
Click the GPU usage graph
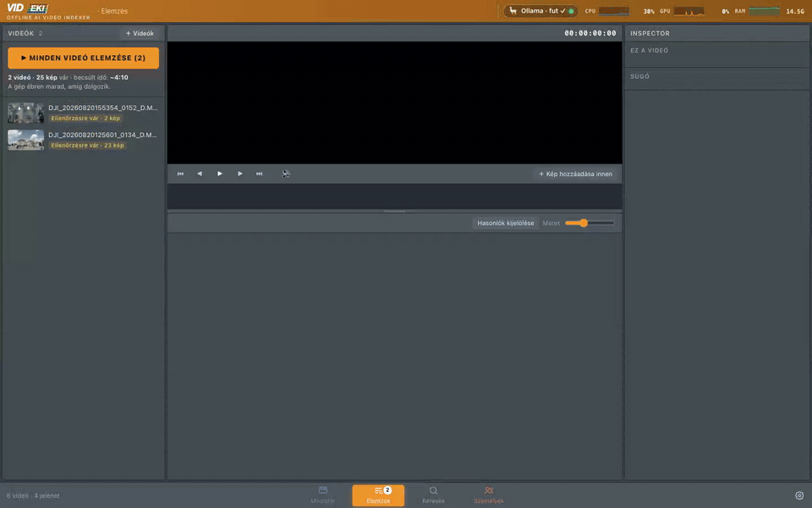[689, 11]
